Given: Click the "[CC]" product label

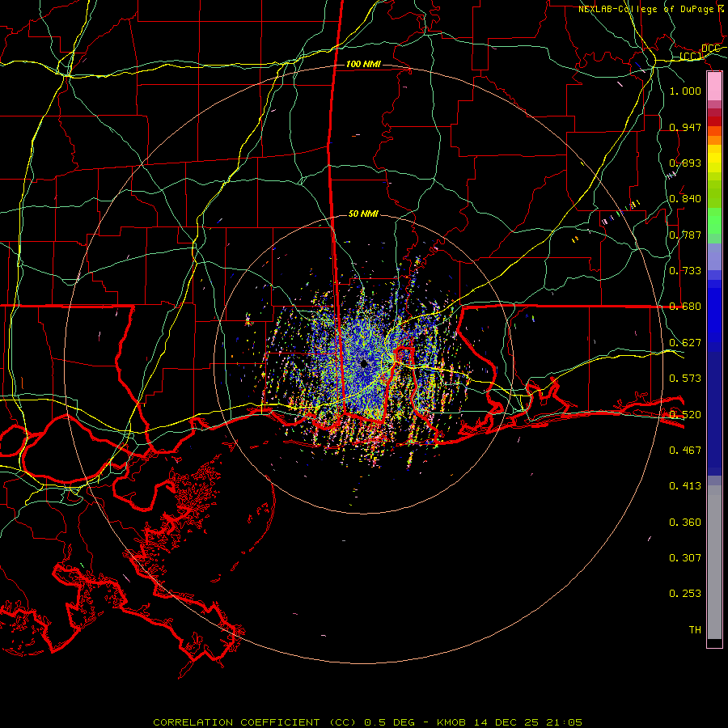Looking at the screenshot, I should (x=691, y=56).
